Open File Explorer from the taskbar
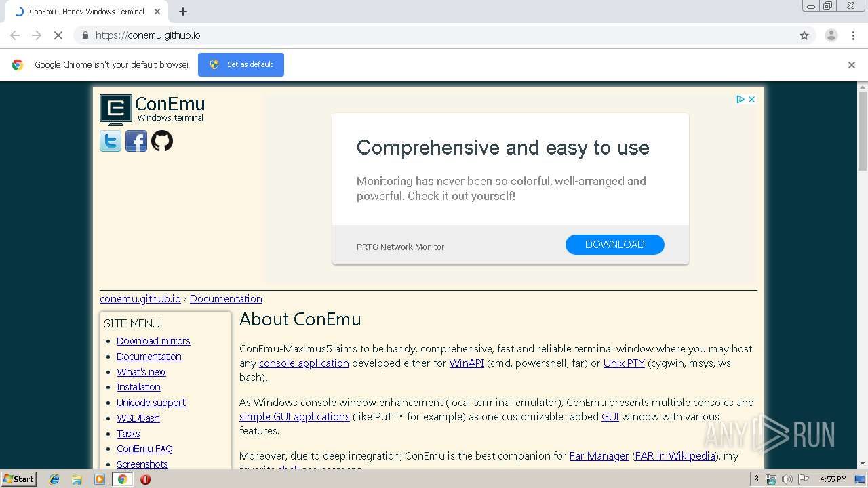The width and height of the screenshot is (868, 488). 77,479
